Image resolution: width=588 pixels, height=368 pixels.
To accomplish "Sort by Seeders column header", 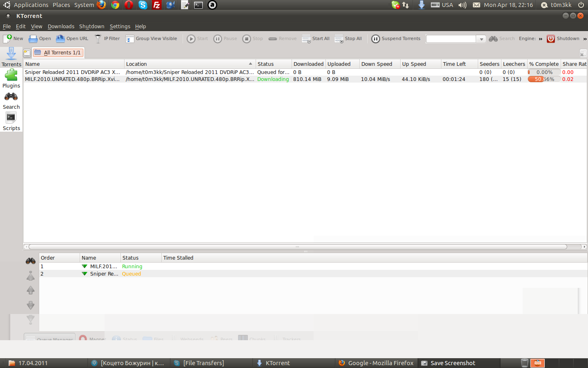I will tap(489, 64).
